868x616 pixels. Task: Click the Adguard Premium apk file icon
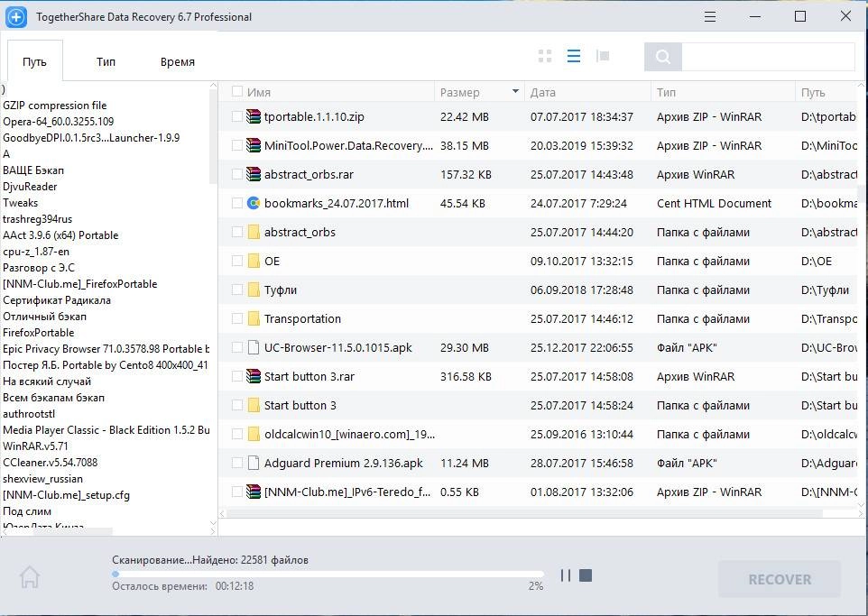254,463
